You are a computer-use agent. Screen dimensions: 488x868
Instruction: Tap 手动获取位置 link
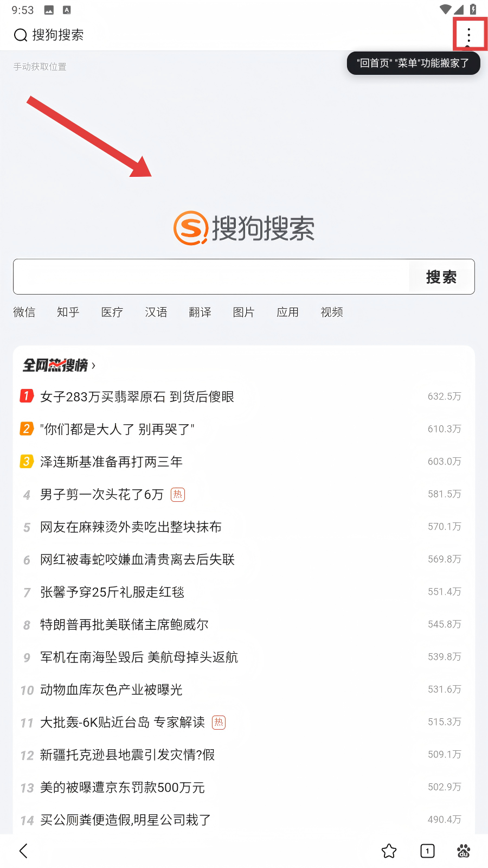40,67
